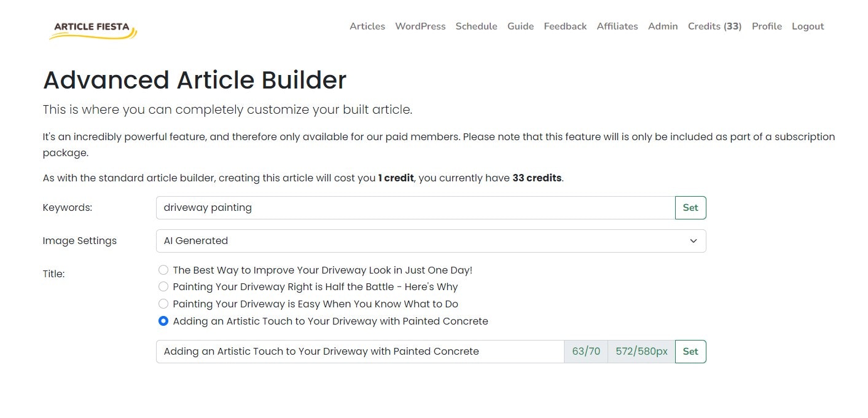Screen dimensions: 868x418
Task: Open the Guide link
Action: click(x=520, y=26)
